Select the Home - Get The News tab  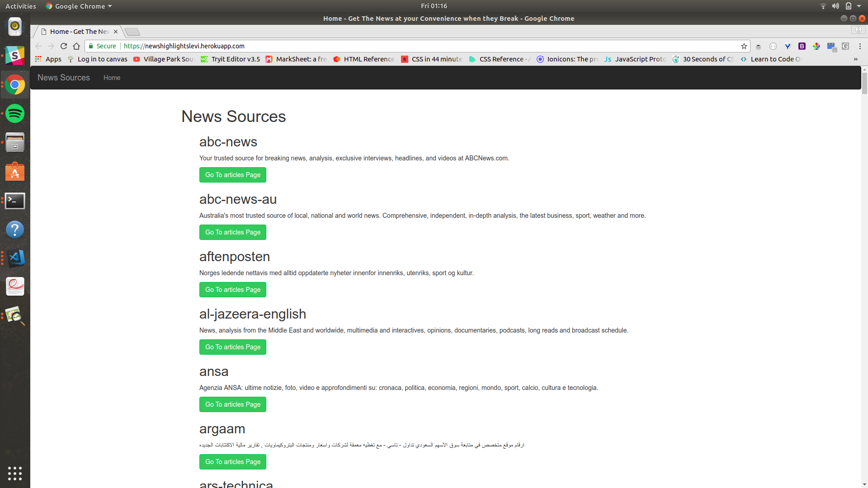point(77,32)
